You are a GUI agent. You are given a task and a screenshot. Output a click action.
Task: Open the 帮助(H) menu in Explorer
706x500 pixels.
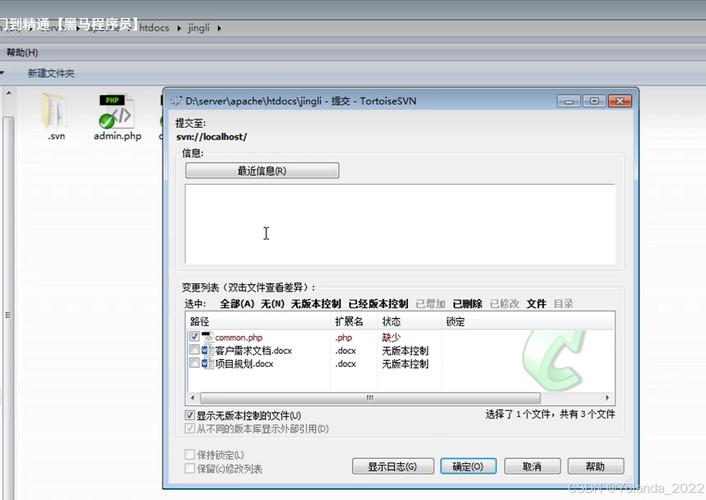coord(22,53)
